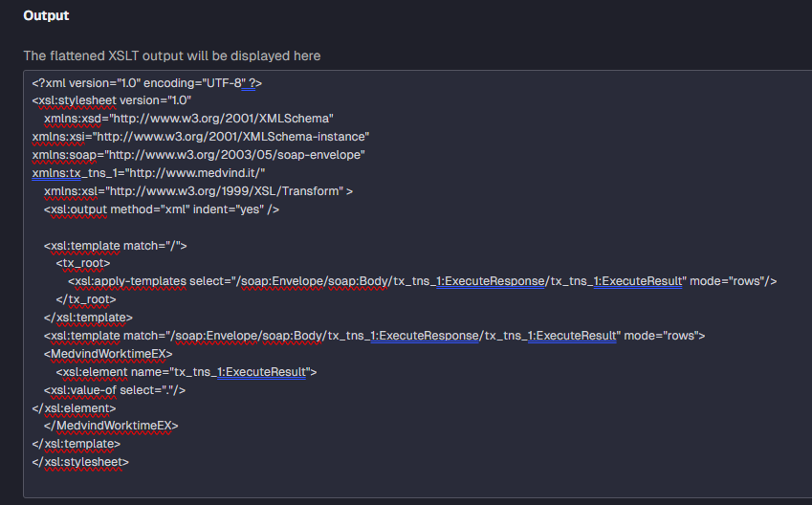This screenshot has width=812, height=505.
Task: Click the xmlns:xsi XMLSchema-instance line
Action: pyautogui.click(x=201, y=137)
